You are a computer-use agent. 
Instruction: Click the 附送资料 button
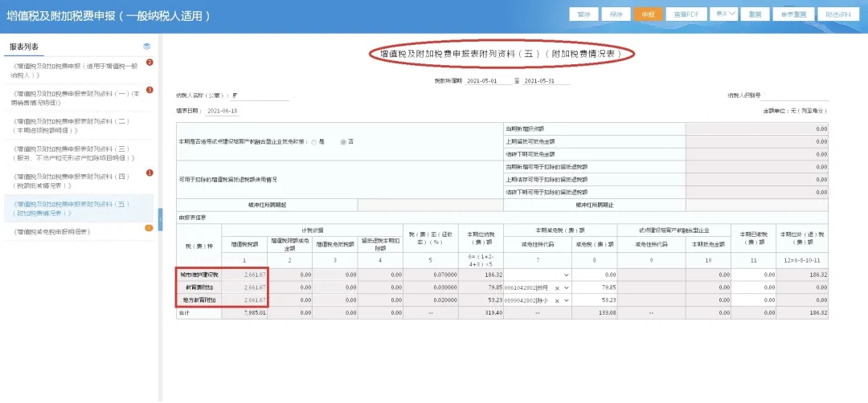tap(837, 14)
